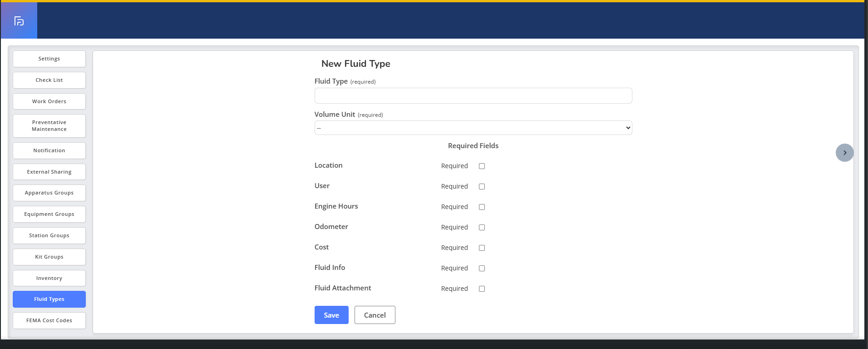Select Equipment Groups in sidebar

49,214
